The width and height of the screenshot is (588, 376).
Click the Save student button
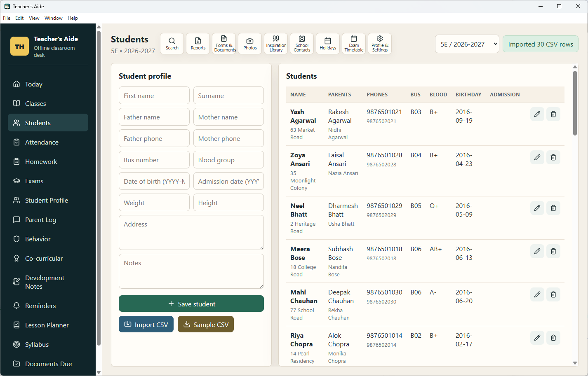pyautogui.click(x=191, y=304)
